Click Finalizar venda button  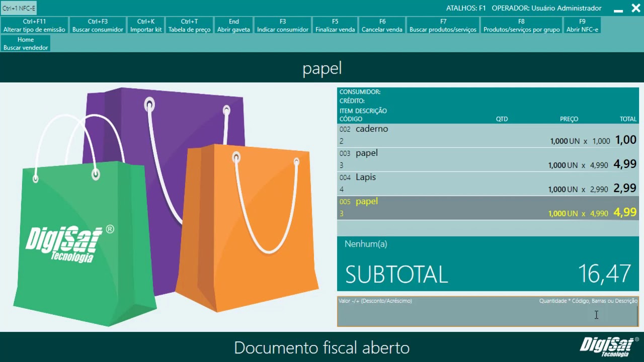[x=335, y=26]
